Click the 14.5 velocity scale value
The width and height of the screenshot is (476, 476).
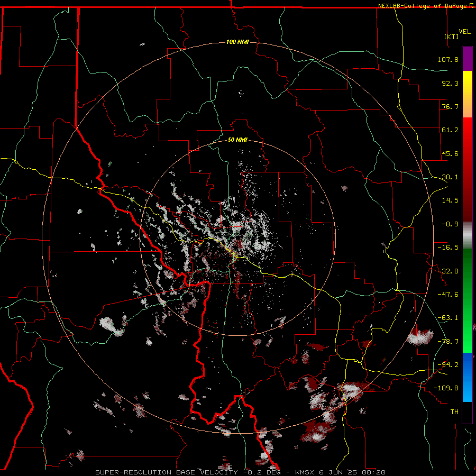(450, 200)
